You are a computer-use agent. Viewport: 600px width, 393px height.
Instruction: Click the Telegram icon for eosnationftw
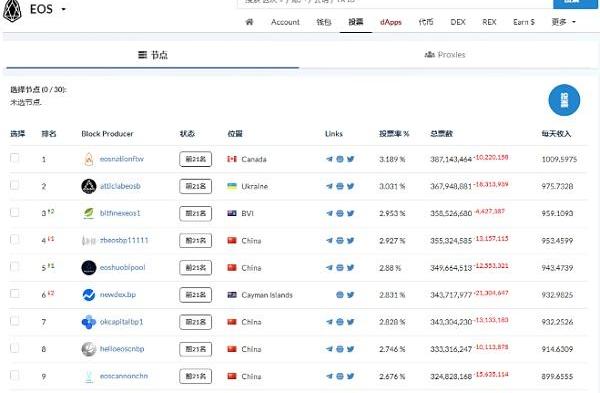coord(329,159)
